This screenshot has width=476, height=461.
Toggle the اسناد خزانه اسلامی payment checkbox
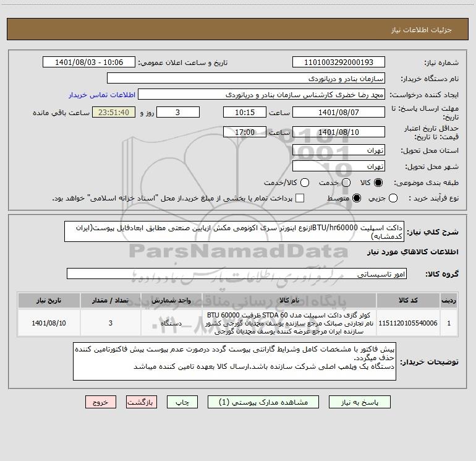(x=300, y=198)
